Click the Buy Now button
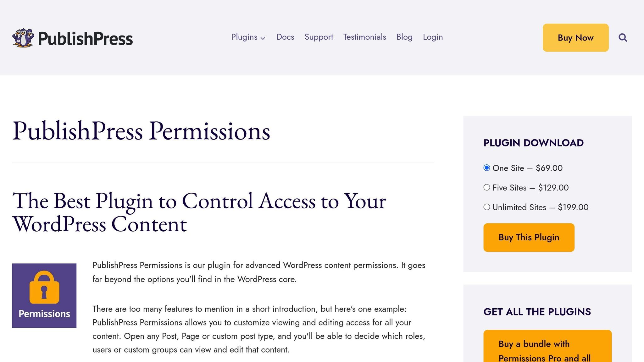 575,38
